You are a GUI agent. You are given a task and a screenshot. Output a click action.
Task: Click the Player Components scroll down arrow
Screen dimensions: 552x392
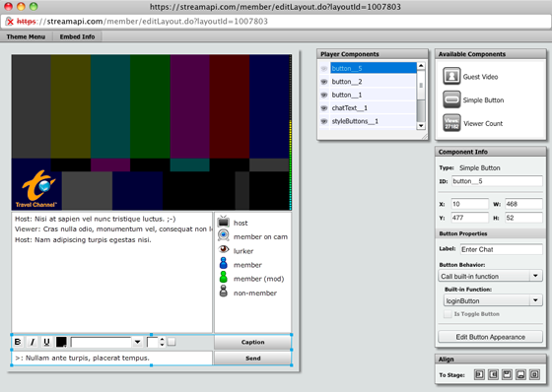[x=421, y=126]
